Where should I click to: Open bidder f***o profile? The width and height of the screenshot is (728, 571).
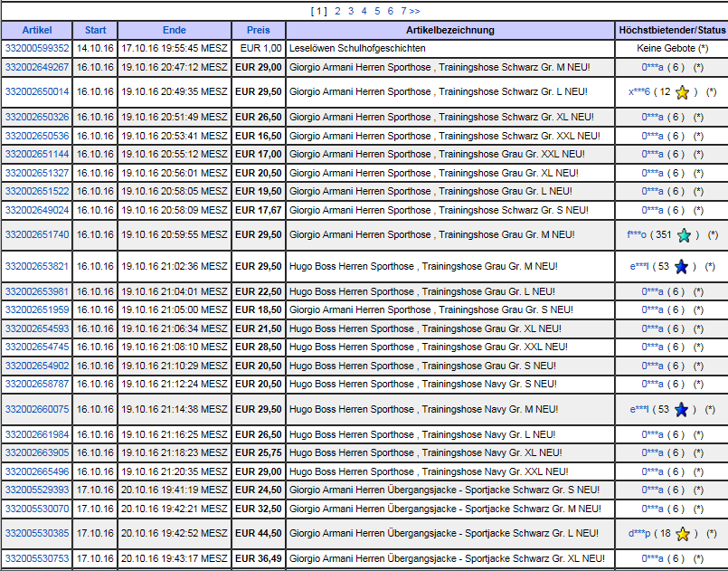[637, 235]
